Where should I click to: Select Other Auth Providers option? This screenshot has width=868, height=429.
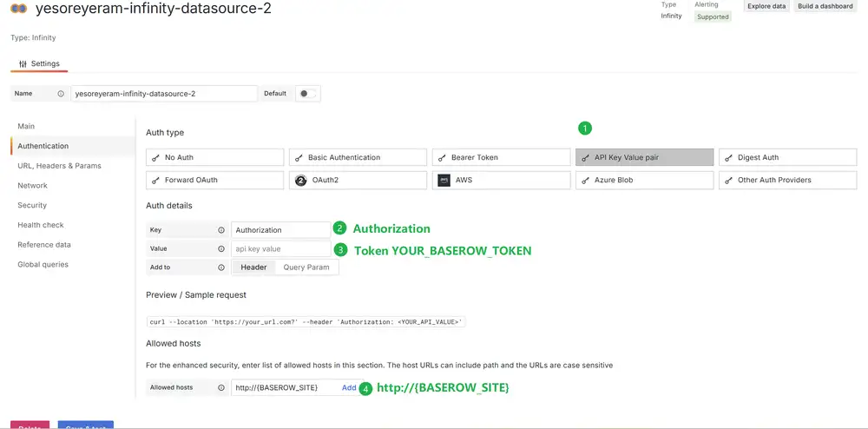[788, 180]
